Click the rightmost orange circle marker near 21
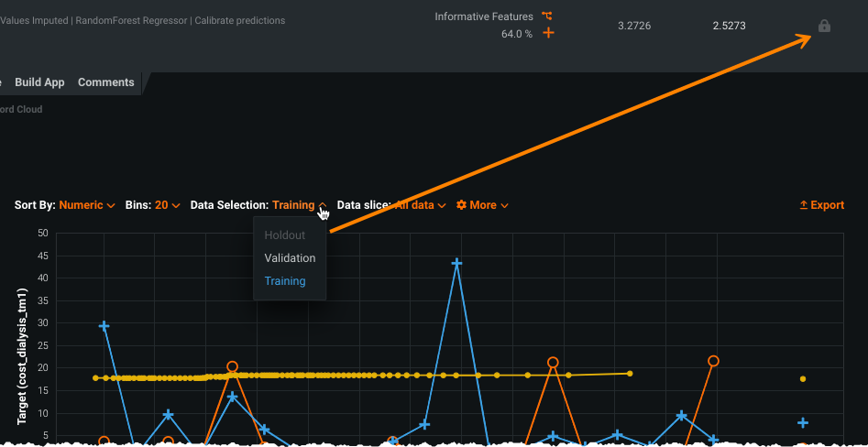Viewport: 868px width, 447px height. click(x=713, y=361)
